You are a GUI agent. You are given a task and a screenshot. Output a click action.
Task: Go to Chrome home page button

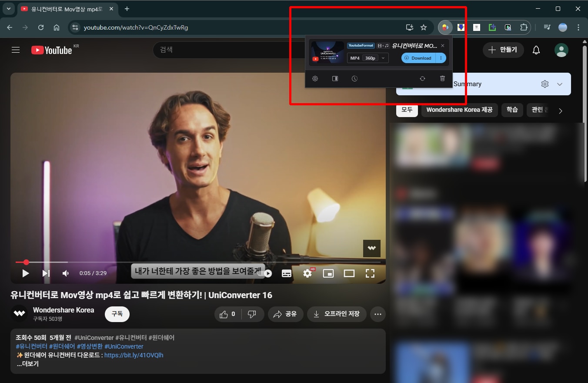click(x=57, y=27)
